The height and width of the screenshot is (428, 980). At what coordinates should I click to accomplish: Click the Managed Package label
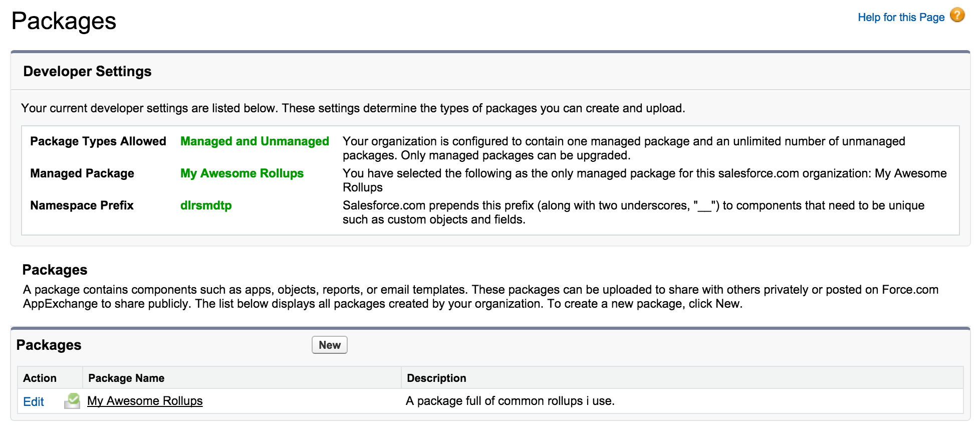point(82,173)
